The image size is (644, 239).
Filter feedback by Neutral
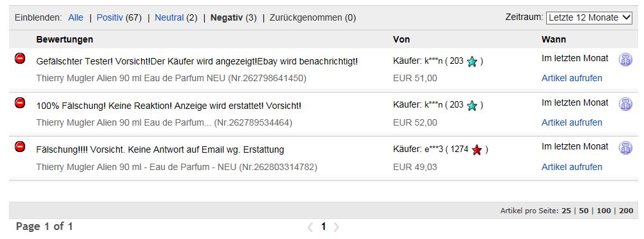click(x=169, y=17)
